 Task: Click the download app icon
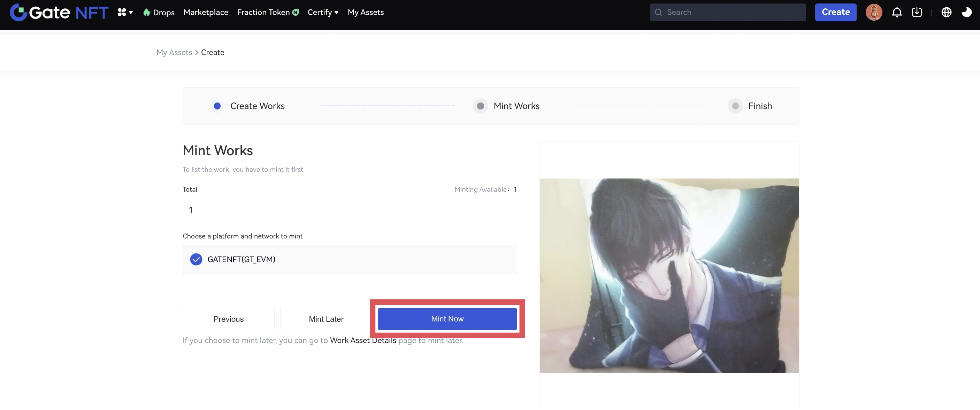click(917, 12)
